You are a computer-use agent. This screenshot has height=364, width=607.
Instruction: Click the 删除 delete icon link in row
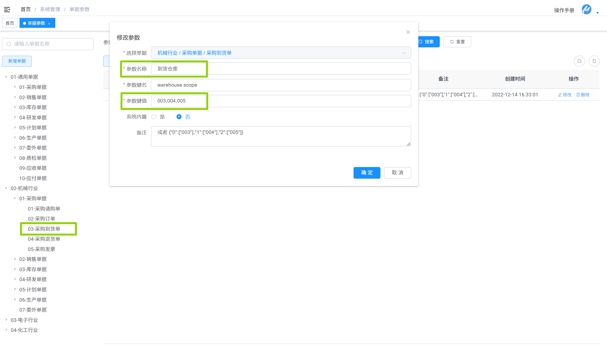pos(583,95)
